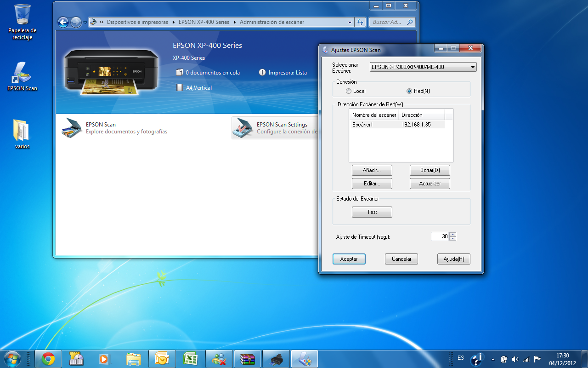Open the varios folder on the desktop
The width and height of the screenshot is (588, 368).
coord(22,134)
